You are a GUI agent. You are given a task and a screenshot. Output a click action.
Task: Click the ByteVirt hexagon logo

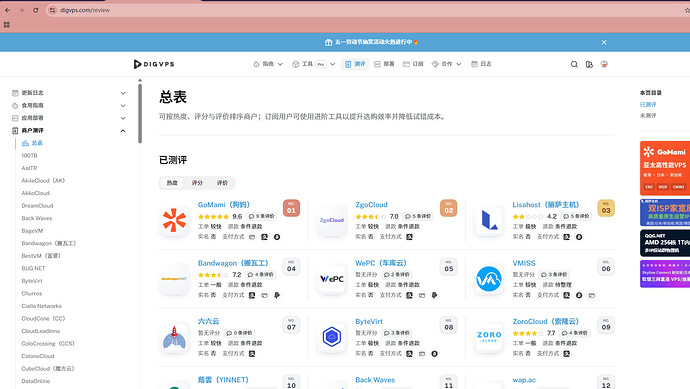click(331, 338)
